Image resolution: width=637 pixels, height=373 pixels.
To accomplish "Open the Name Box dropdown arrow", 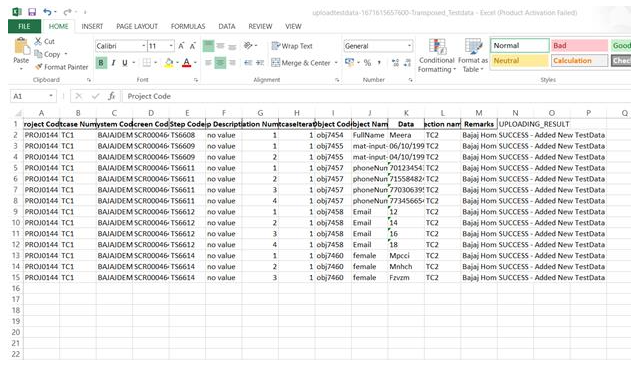I will 51,96.
